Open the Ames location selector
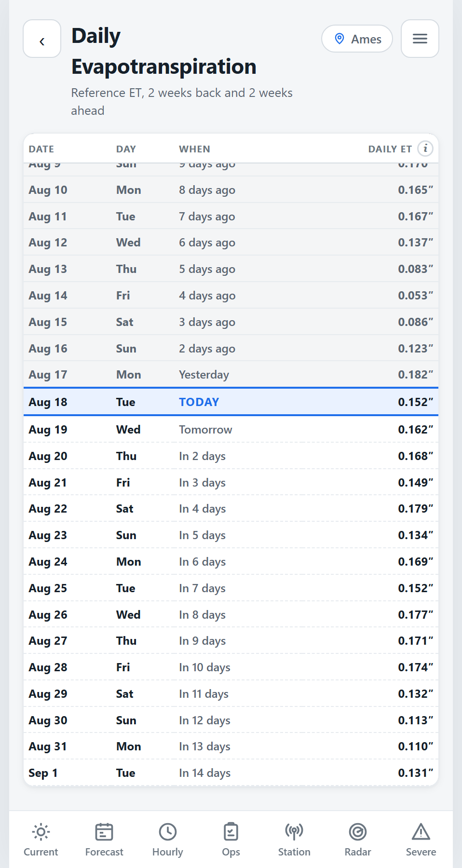The height and width of the screenshot is (868, 462). pyautogui.click(x=357, y=39)
